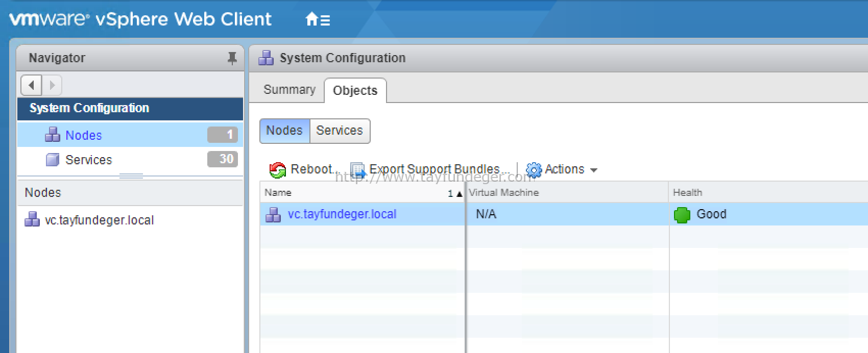
Task: Go back with navigator left arrow
Action: [x=32, y=85]
